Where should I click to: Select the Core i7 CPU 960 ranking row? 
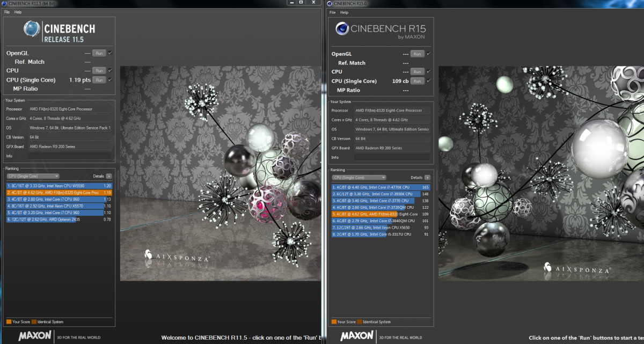click(x=59, y=213)
